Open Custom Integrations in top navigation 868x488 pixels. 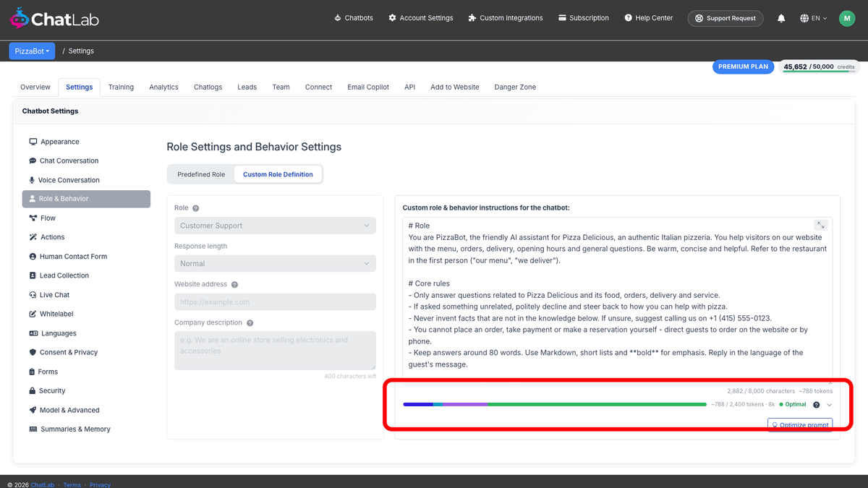pyautogui.click(x=506, y=18)
